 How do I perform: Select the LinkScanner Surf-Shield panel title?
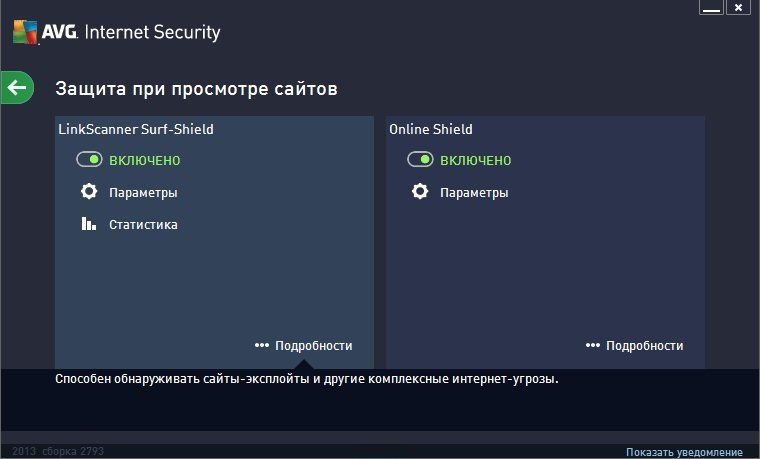(x=136, y=129)
